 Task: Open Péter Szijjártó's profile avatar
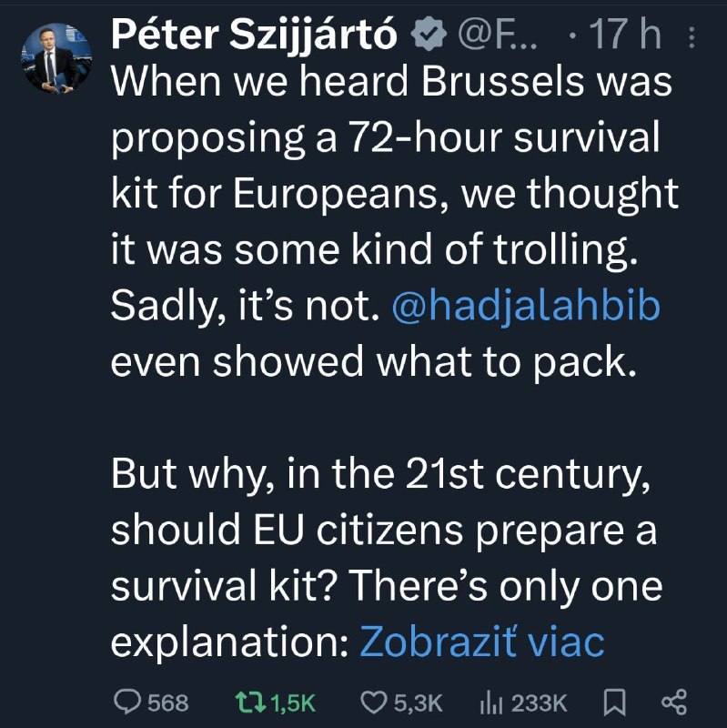[x=52, y=58]
